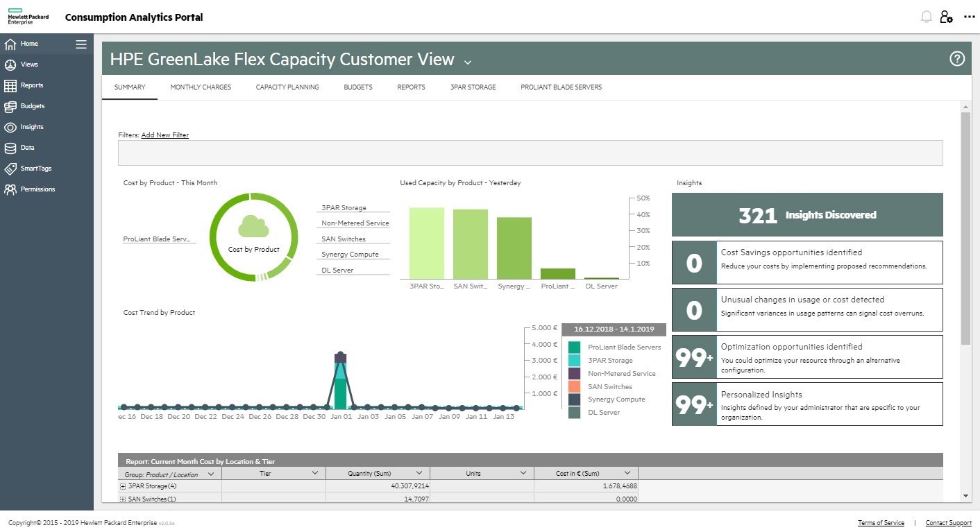Open the Units column dropdown arrow
980x532 pixels.
click(x=523, y=473)
